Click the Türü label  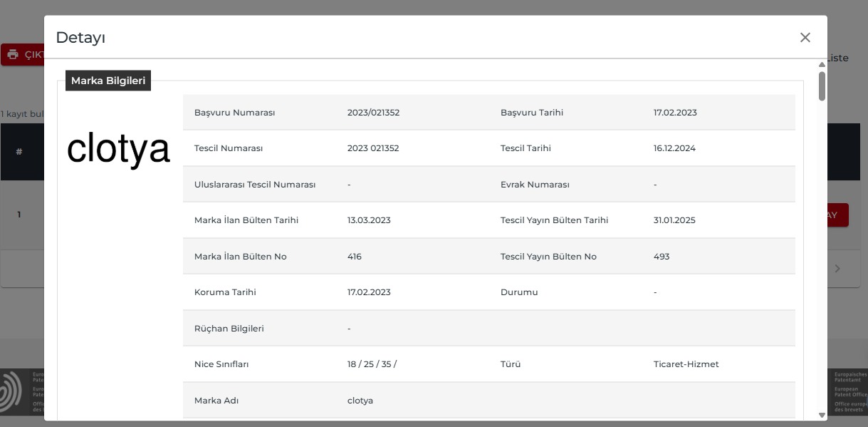coord(511,364)
